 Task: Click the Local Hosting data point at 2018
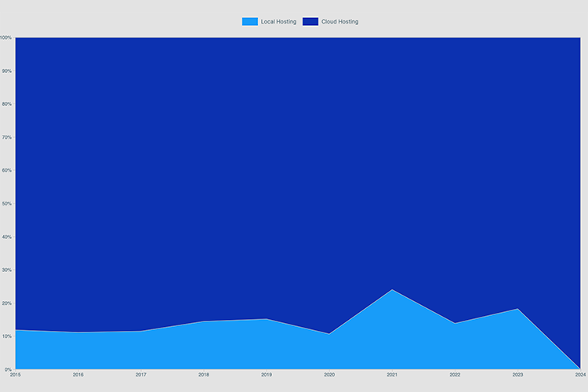(x=204, y=321)
